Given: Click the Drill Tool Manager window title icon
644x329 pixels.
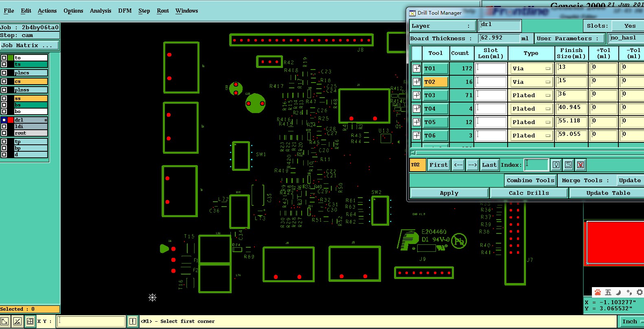Looking at the screenshot, I should 412,13.
